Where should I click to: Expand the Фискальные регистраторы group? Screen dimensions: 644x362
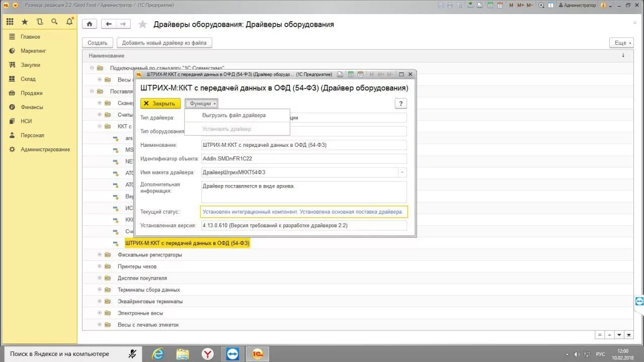pyautogui.click(x=100, y=255)
